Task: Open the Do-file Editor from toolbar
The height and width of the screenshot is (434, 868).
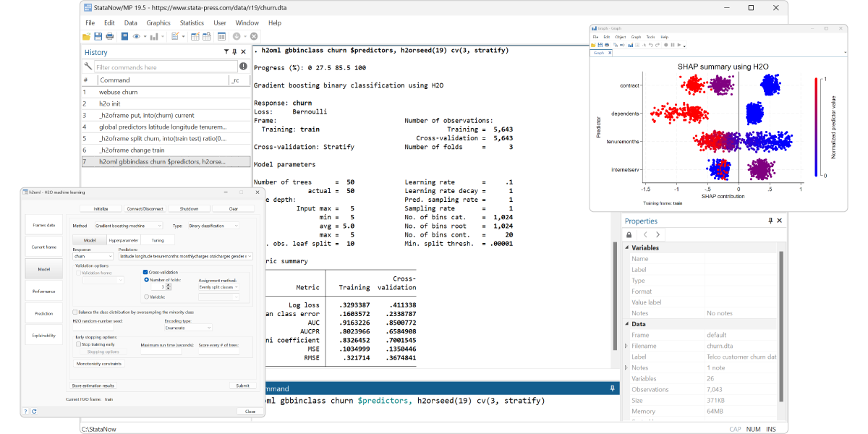Action: point(175,36)
